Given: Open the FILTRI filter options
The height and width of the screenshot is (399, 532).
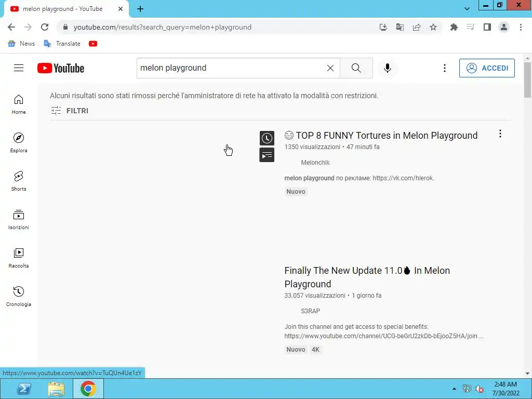Looking at the screenshot, I should coord(70,111).
